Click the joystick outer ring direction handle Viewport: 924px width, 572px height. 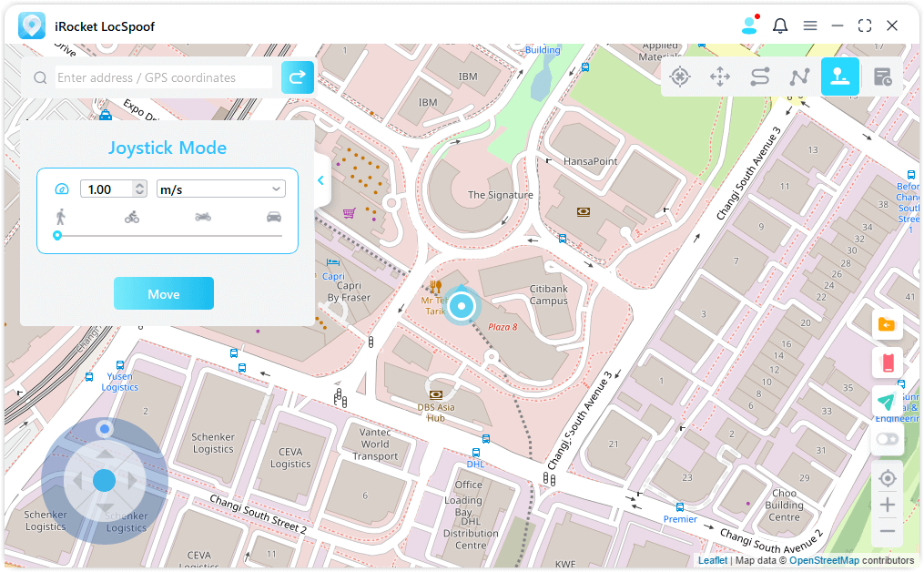[x=105, y=429]
